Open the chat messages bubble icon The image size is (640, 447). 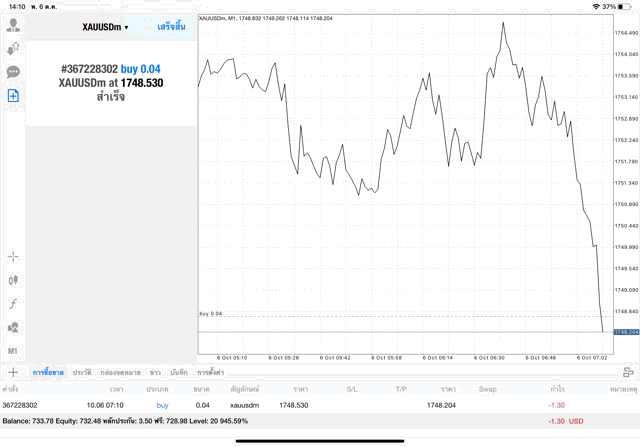tap(14, 72)
